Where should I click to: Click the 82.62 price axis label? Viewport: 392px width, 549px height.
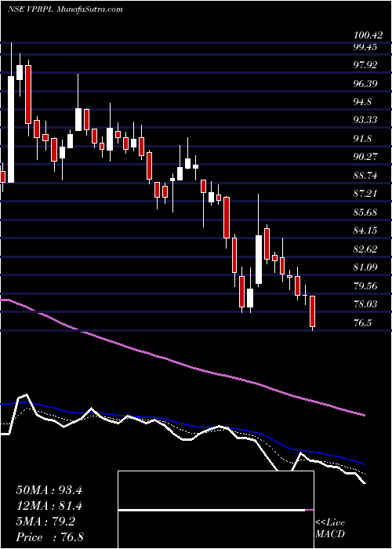[365, 249]
